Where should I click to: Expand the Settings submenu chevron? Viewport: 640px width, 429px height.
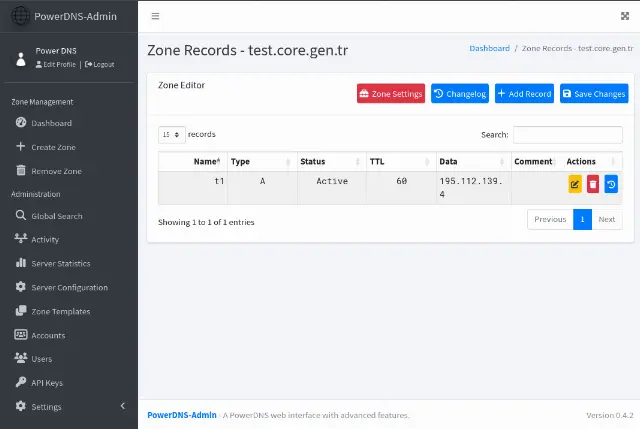(x=123, y=406)
